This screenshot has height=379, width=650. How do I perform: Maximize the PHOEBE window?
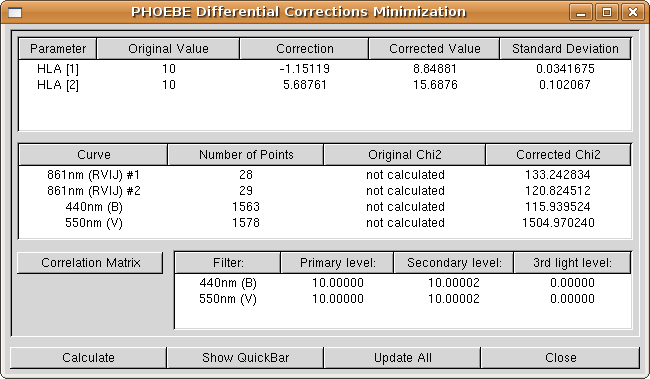click(x=606, y=12)
